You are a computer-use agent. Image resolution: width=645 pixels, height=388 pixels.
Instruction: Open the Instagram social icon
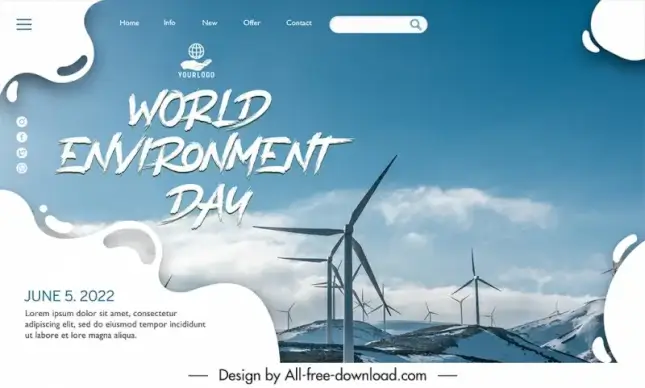click(x=22, y=122)
